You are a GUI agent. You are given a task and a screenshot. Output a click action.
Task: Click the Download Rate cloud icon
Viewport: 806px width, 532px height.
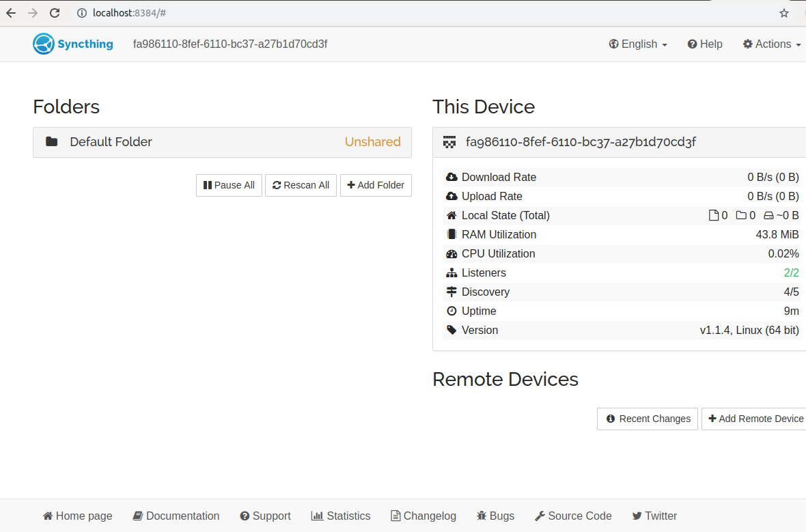(451, 177)
